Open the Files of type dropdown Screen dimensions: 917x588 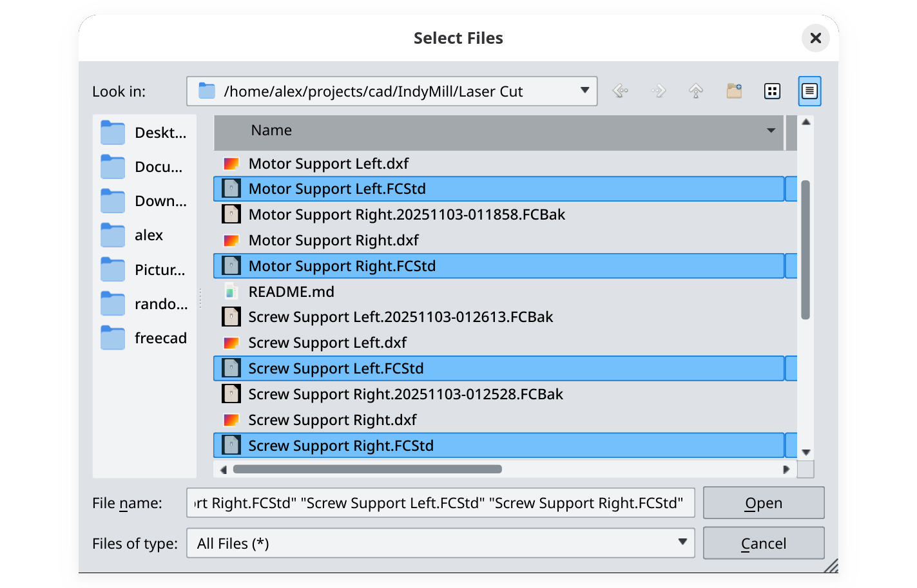tap(682, 542)
